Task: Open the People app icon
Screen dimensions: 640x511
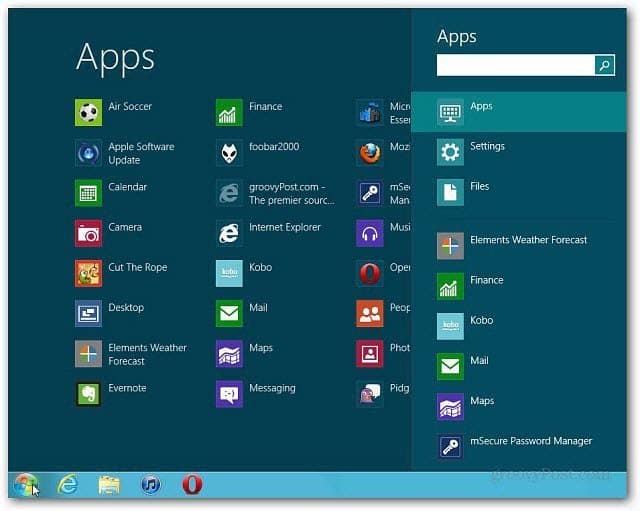Action: click(370, 313)
